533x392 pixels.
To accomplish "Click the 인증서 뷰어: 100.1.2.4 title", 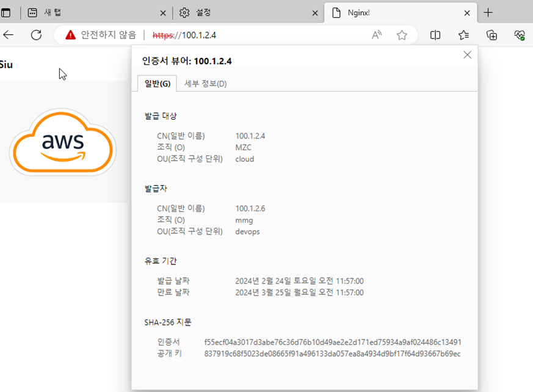I will click(x=187, y=61).
